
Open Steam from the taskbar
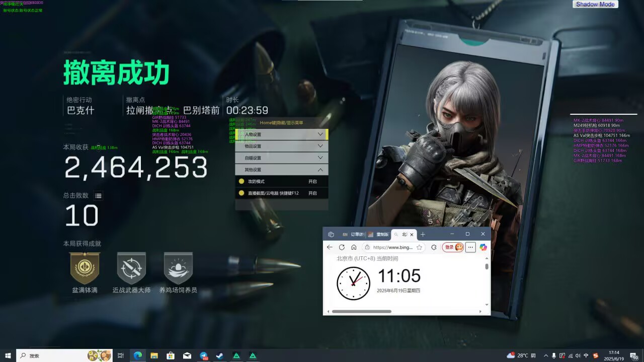tap(220, 355)
